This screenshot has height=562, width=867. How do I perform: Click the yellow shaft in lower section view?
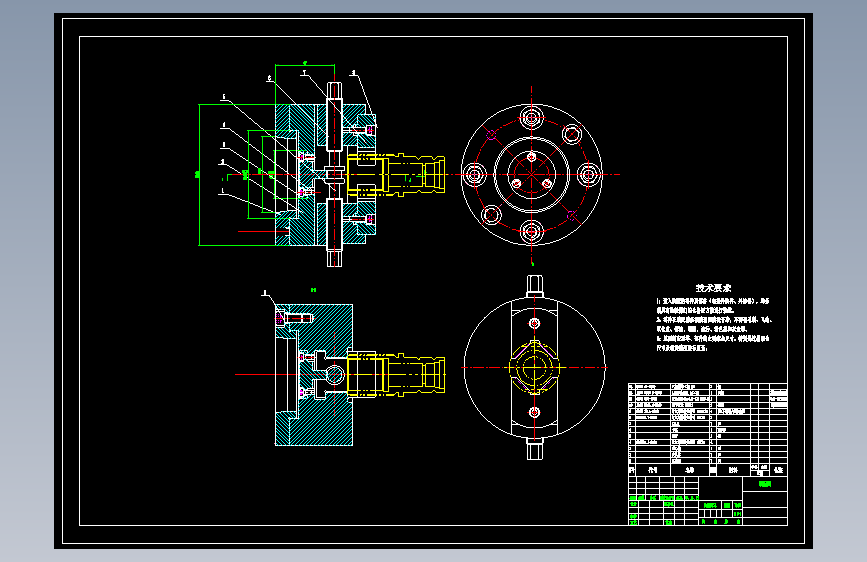[x=396, y=374]
